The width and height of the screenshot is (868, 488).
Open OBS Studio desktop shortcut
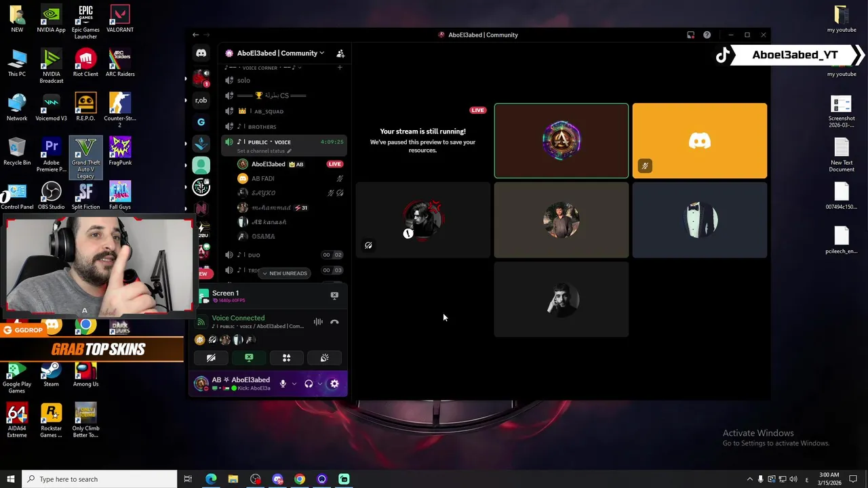pos(51,196)
